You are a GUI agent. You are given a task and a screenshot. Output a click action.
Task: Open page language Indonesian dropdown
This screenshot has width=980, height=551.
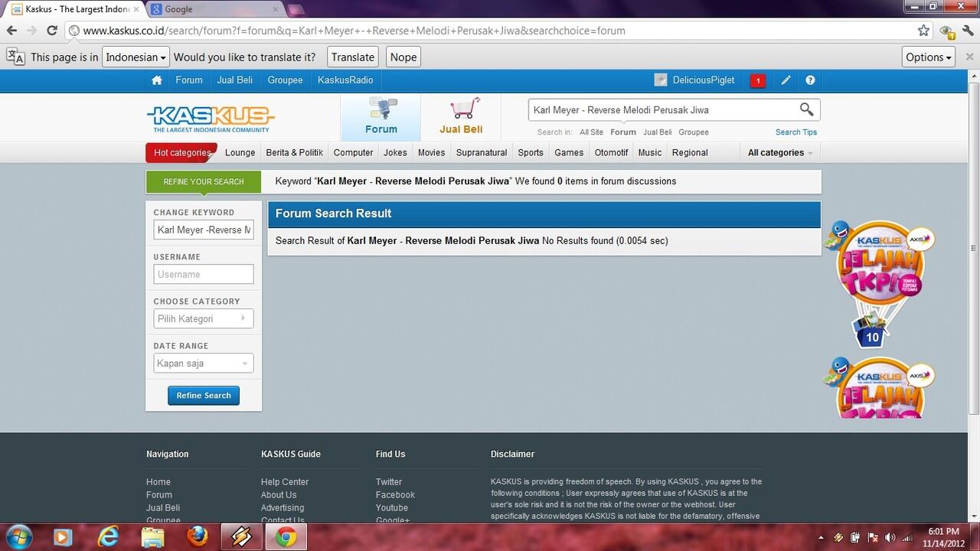(136, 57)
